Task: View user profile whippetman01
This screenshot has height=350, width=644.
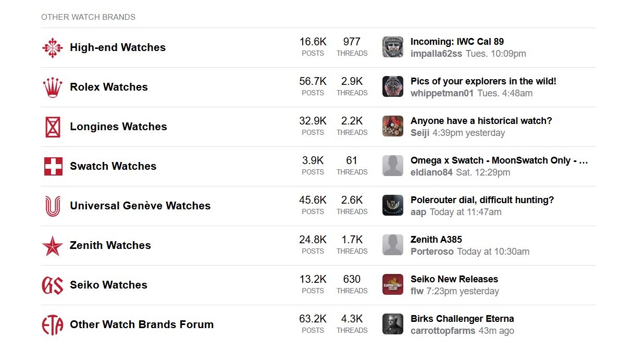Action: (x=442, y=93)
